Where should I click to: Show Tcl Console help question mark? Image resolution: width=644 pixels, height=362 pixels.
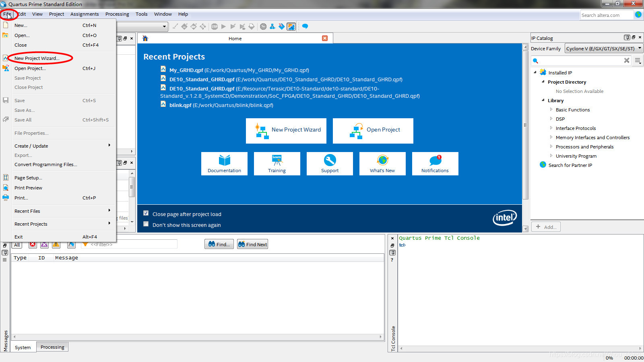392,260
